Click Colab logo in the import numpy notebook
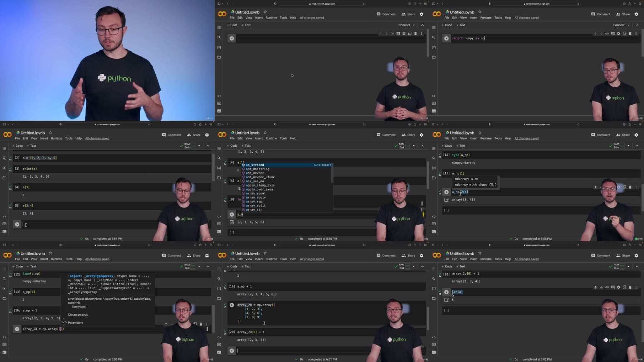Screen dimensions: 644x362 [x=437, y=14]
